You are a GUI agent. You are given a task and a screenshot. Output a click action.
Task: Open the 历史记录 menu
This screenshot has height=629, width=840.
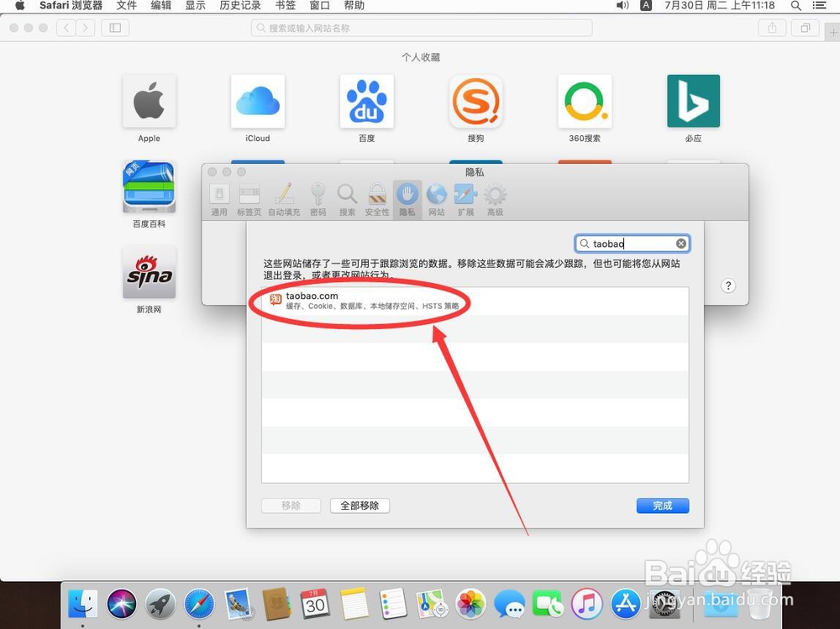coord(240,6)
